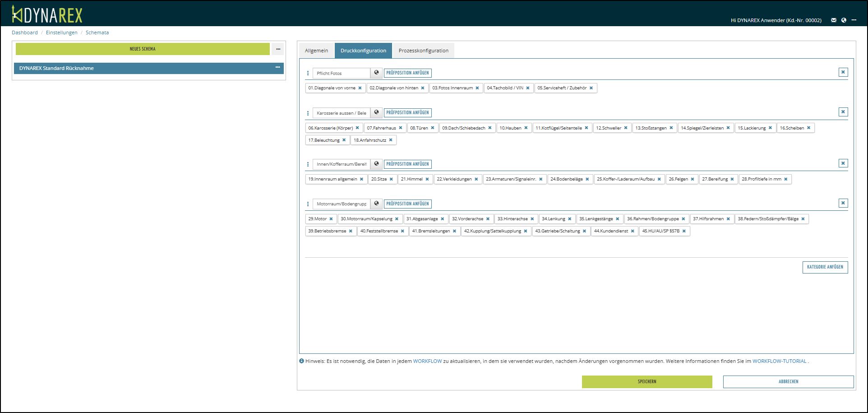Click Kategorie anfügen button

pos(825,267)
